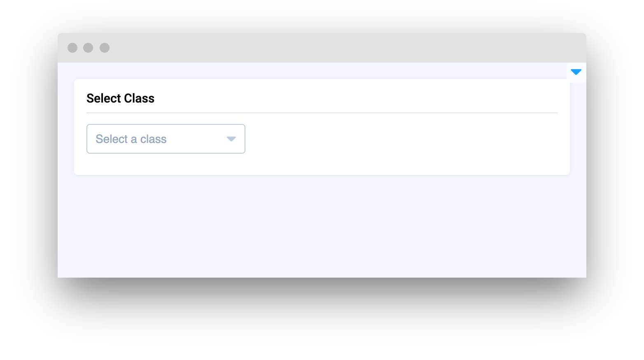Open the "Select a class" dropdown
The image size is (644, 360).
coord(166,139)
